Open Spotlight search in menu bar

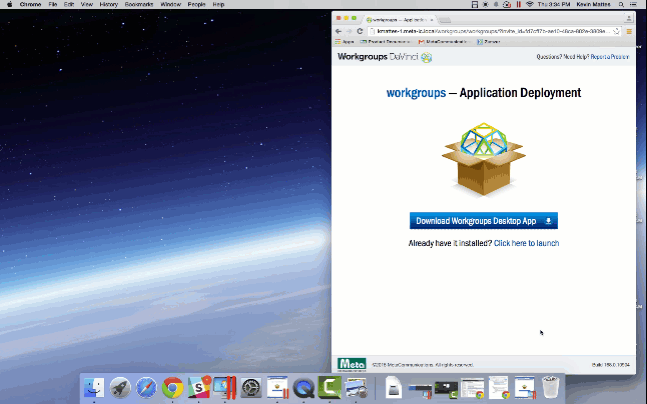[621, 4]
